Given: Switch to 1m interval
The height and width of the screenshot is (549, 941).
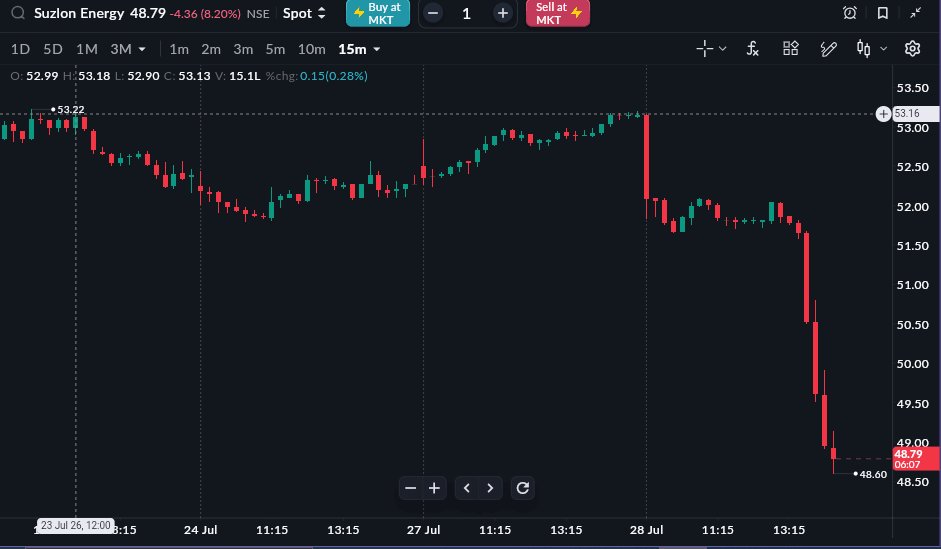Looking at the screenshot, I should click(x=179, y=49).
